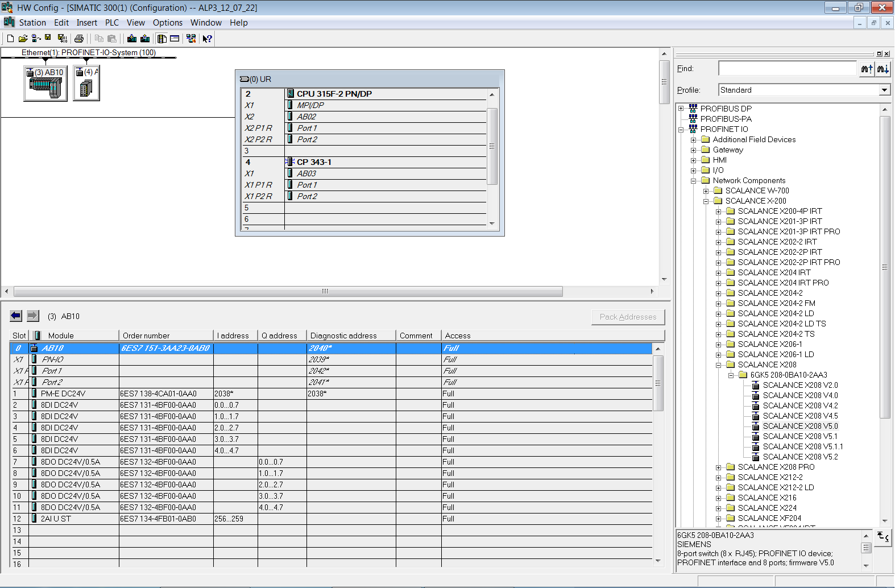The width and height of the screenshot is (895, 588).
Task: Click the icon button beside catalog description
Action: pyautogui.click(x=883, y=537)
